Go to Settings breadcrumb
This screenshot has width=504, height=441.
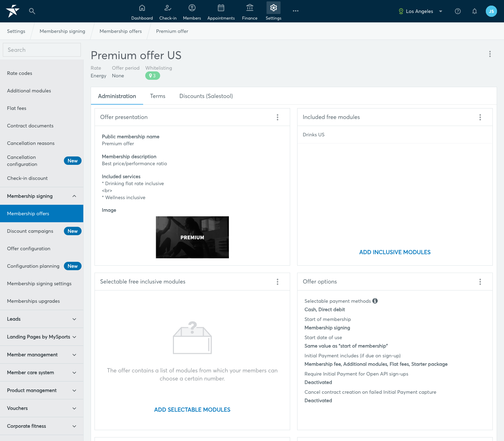point(16,31)
